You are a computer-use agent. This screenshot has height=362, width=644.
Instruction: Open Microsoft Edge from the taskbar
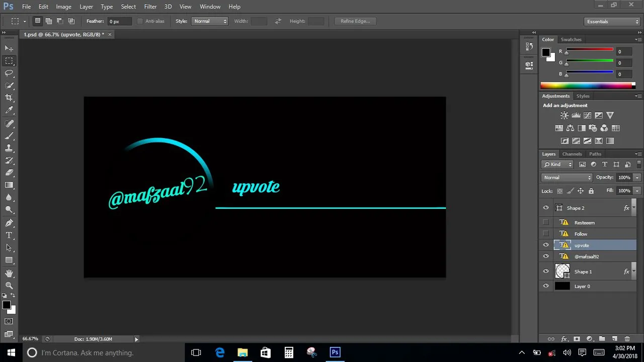[x=220, y=352]
